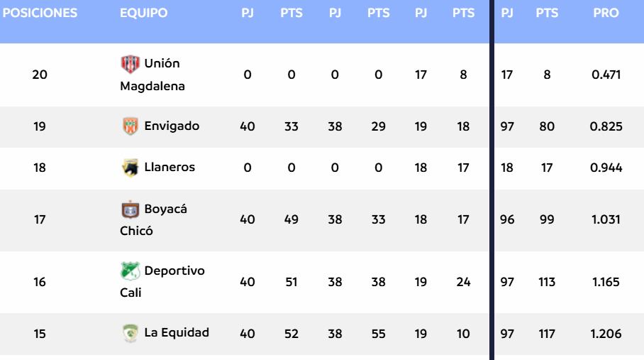Image resolution: width=644 pixels, height=360 pixels.
Task: Select the 0.944 average for Llaneros
Action: 606,168
